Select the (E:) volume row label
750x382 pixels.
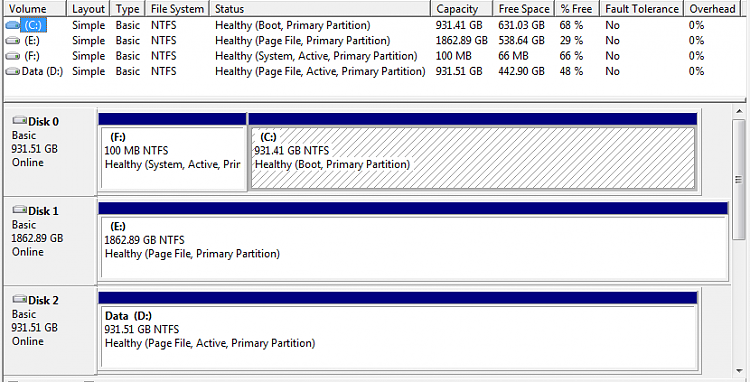(32, 41)
